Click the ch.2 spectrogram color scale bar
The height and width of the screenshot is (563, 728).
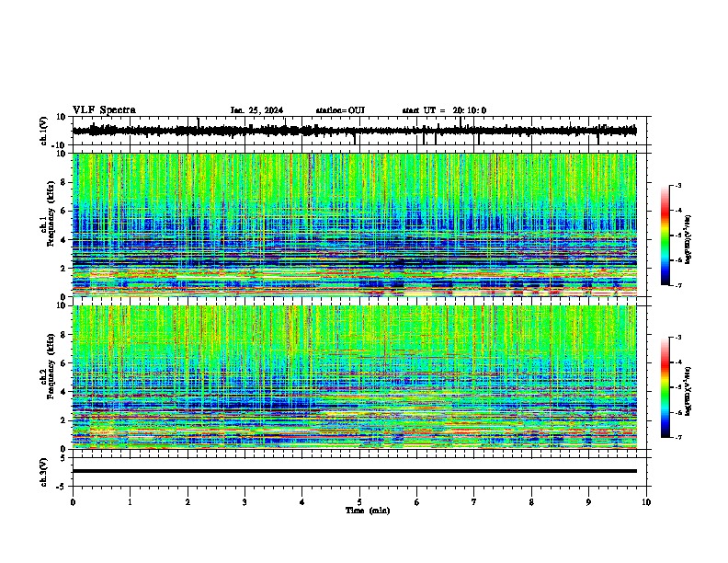pos(665,387)
